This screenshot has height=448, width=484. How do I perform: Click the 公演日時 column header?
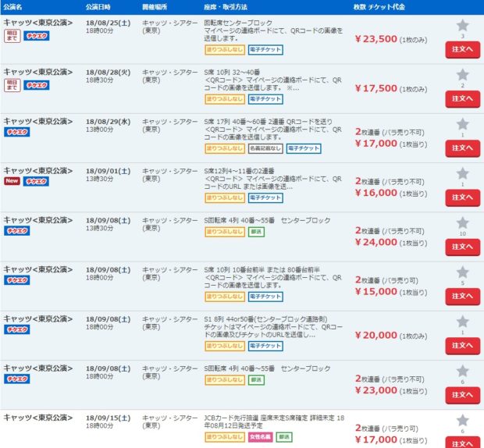pos(98,7)
